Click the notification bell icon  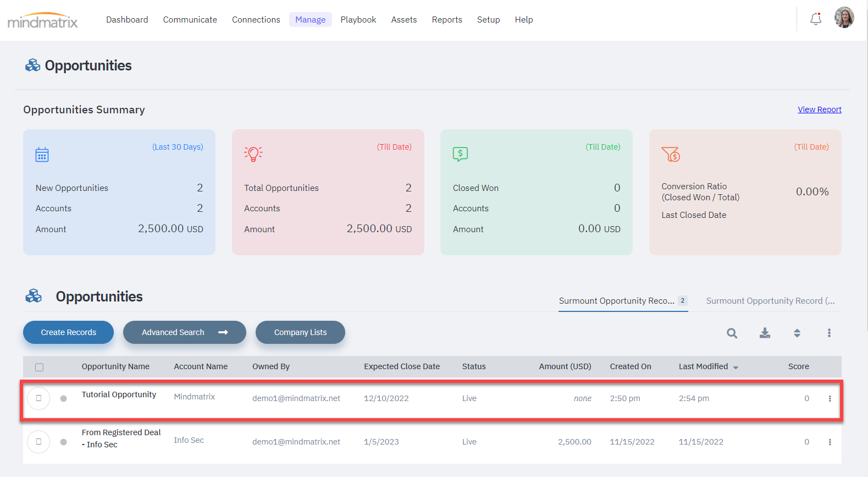[816, 19]
